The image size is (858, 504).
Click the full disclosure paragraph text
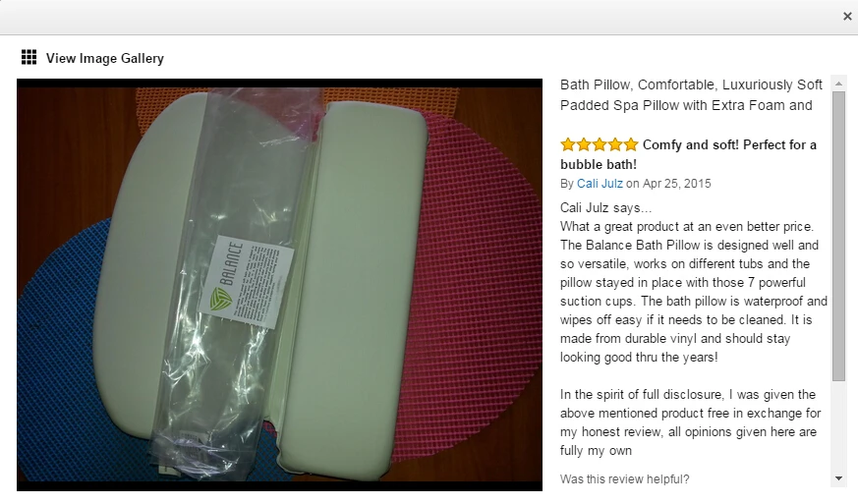691,422
